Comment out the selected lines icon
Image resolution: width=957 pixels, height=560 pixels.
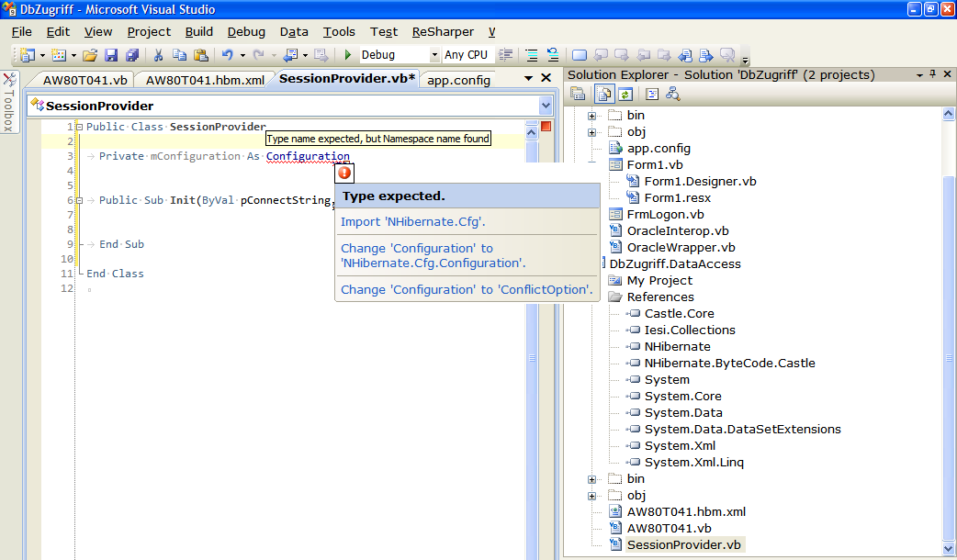click(x=532, y=55)
